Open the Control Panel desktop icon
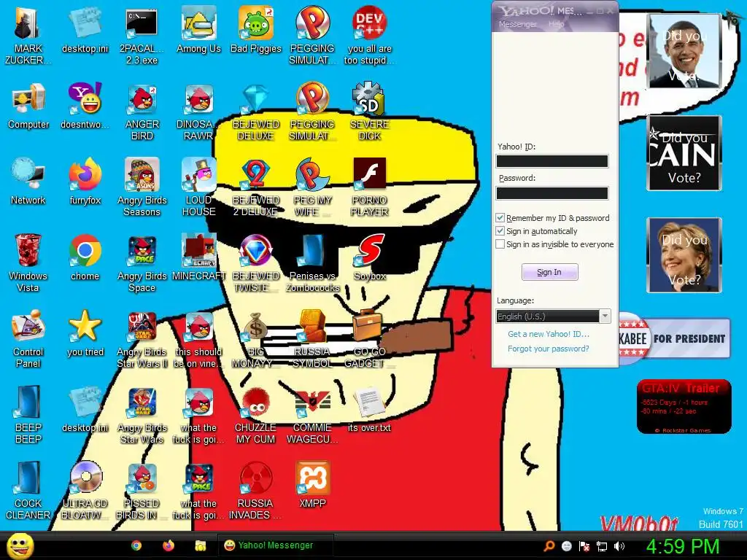 coord(28,338)
